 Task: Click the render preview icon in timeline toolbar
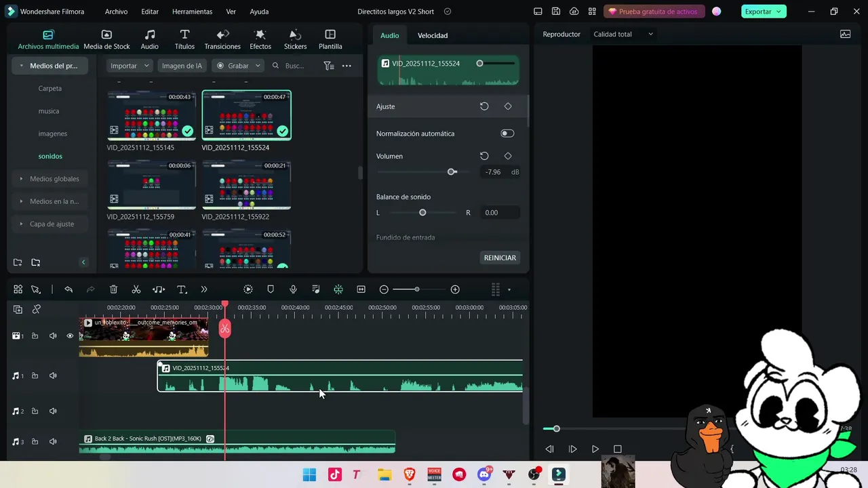(248, 289)
